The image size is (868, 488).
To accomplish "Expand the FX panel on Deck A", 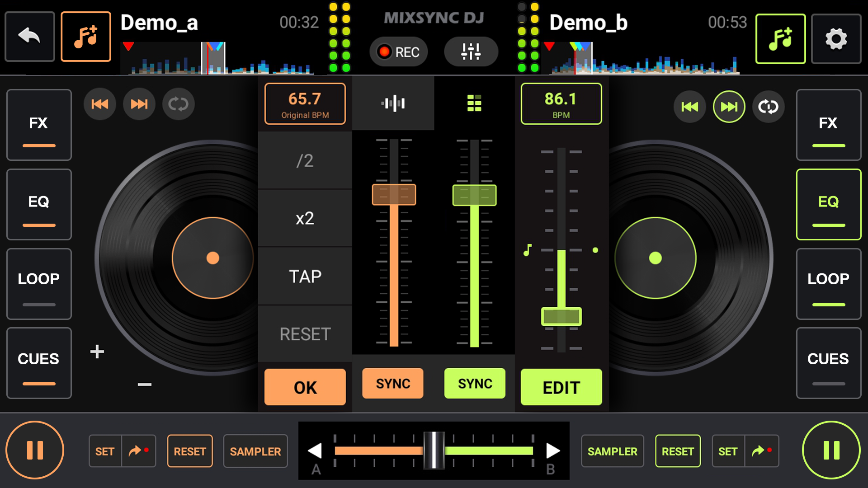I will pyautogui.click(x=39, y=125).
